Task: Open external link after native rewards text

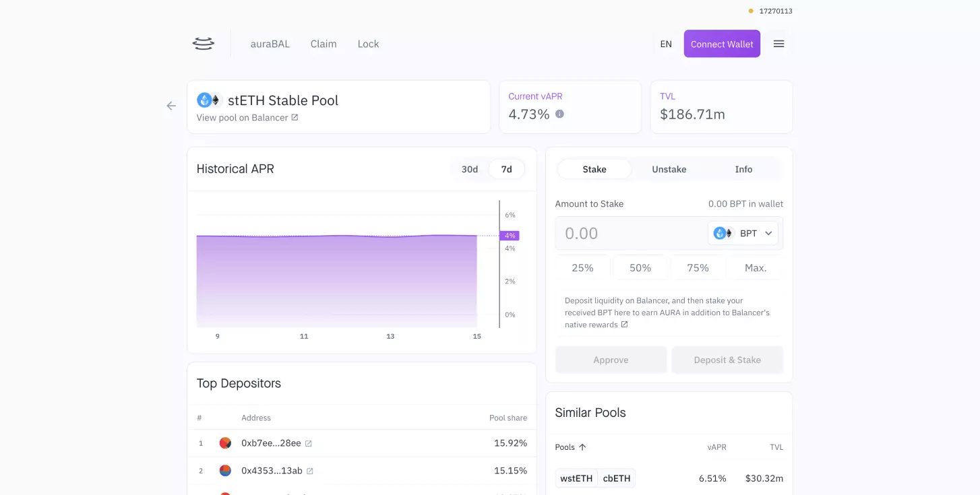Action: [x=624, y=325]
